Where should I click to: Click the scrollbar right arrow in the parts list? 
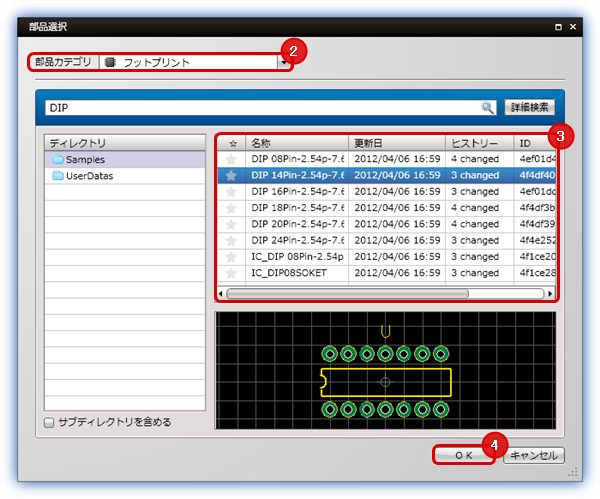coord(550,294)
